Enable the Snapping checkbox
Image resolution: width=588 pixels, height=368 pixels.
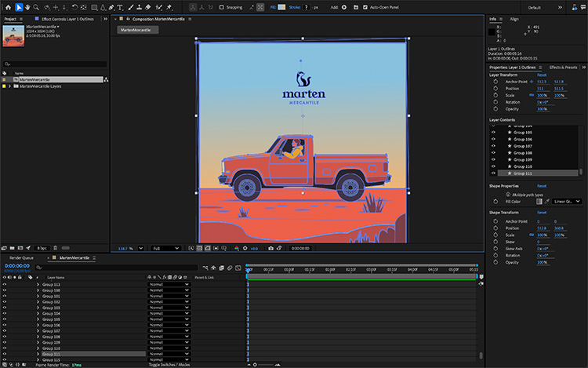point(220,7)
